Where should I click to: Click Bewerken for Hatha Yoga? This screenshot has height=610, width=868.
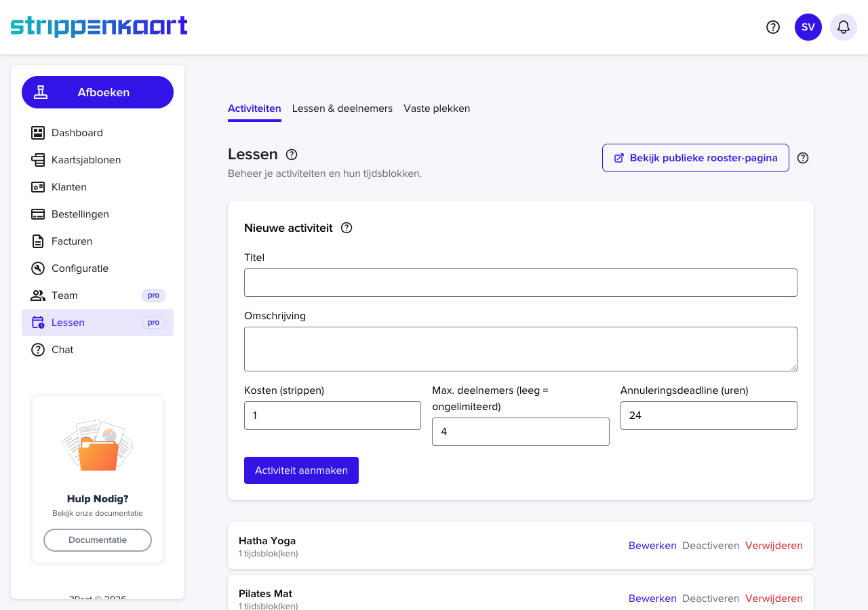tap(652, 546)
